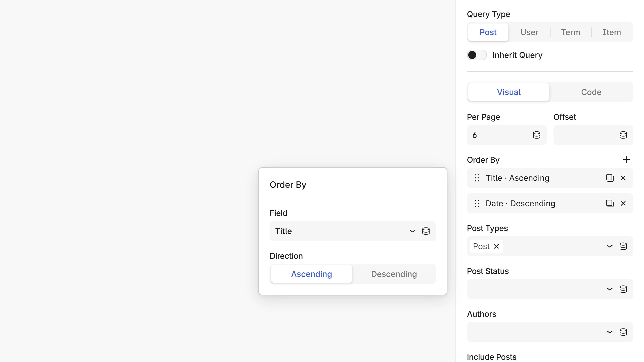This screenshot has height=362, width=644.
Task: Set direction to Ascending
Action: 311,274
